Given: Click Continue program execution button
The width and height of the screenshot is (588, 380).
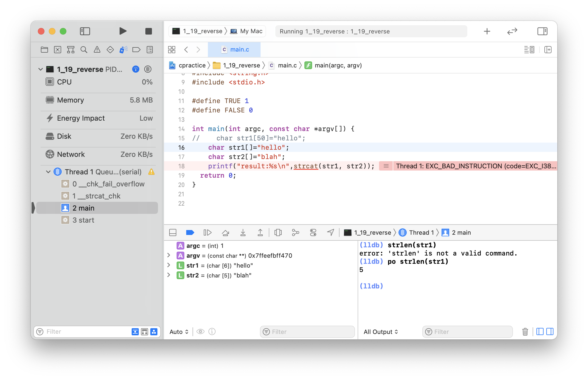Looking at the screenshot, I should (208, 232).
